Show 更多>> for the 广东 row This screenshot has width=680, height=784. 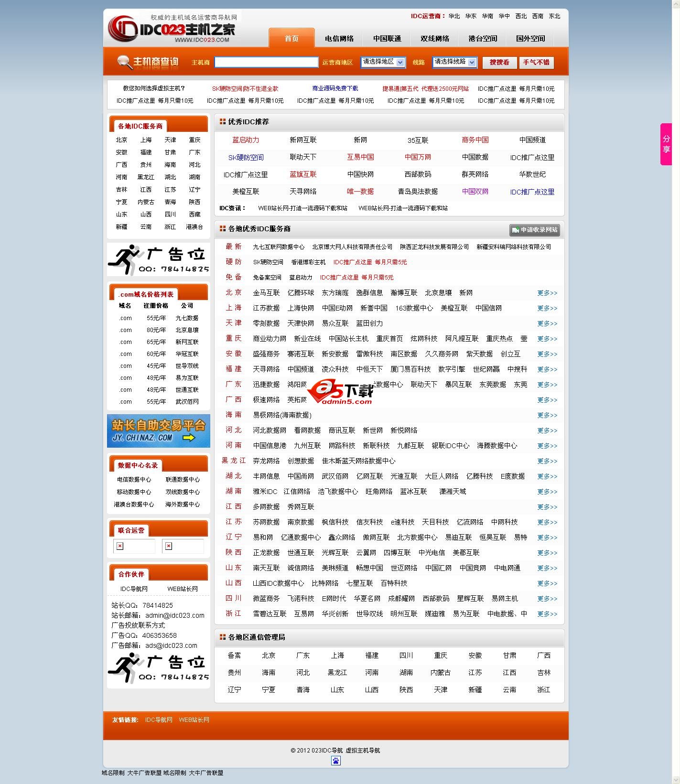tap(547, 385)
